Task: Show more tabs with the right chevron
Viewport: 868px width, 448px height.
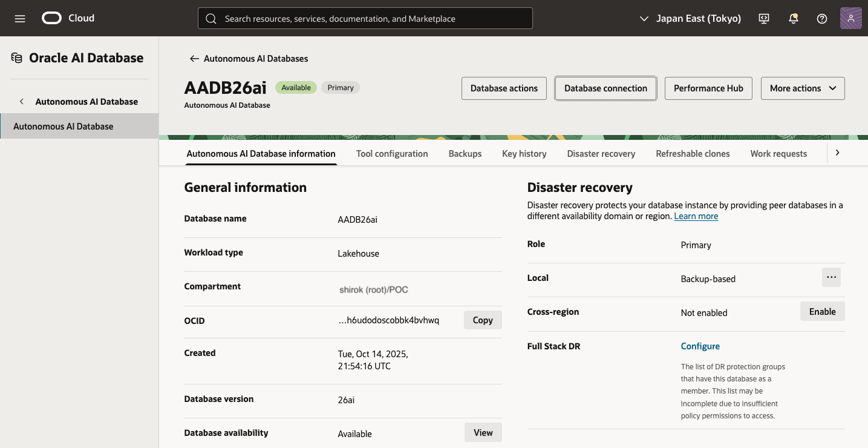Action: [x=837, y=153]
